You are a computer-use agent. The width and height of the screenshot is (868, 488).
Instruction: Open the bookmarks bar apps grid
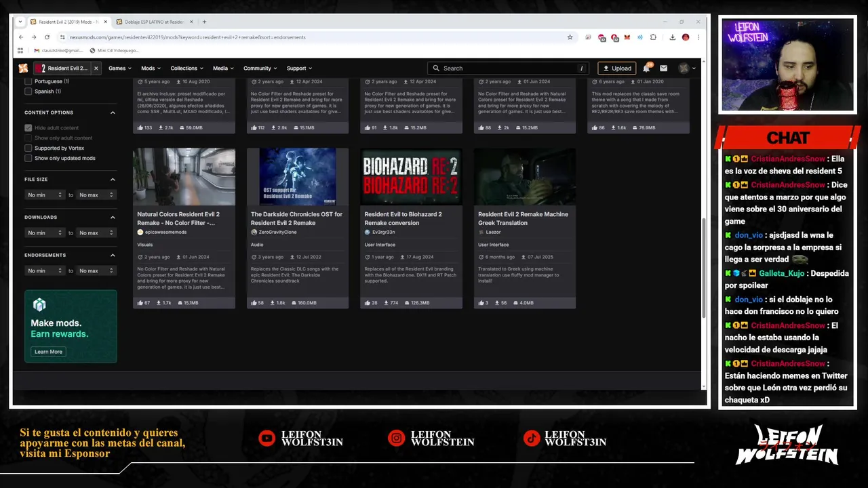pyautogui.click(x=20, y=50)
